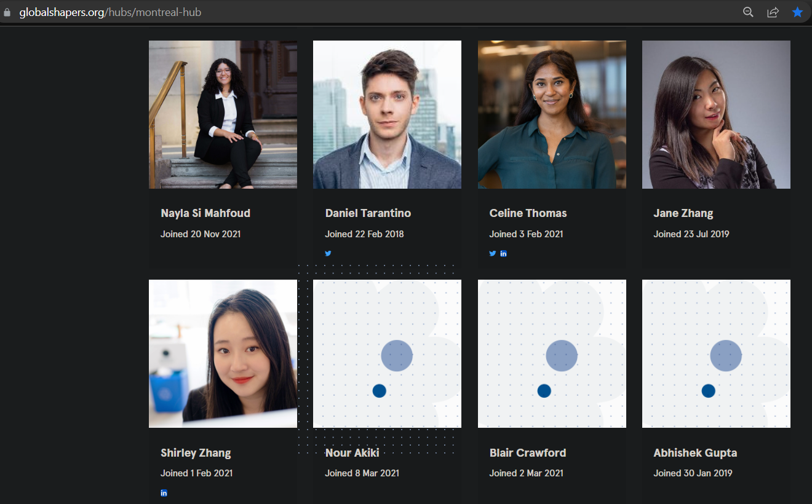Open the Nayla Si Mahfoud name link
The height and width of the screenshot is (504, 812).
coord(205,213)
